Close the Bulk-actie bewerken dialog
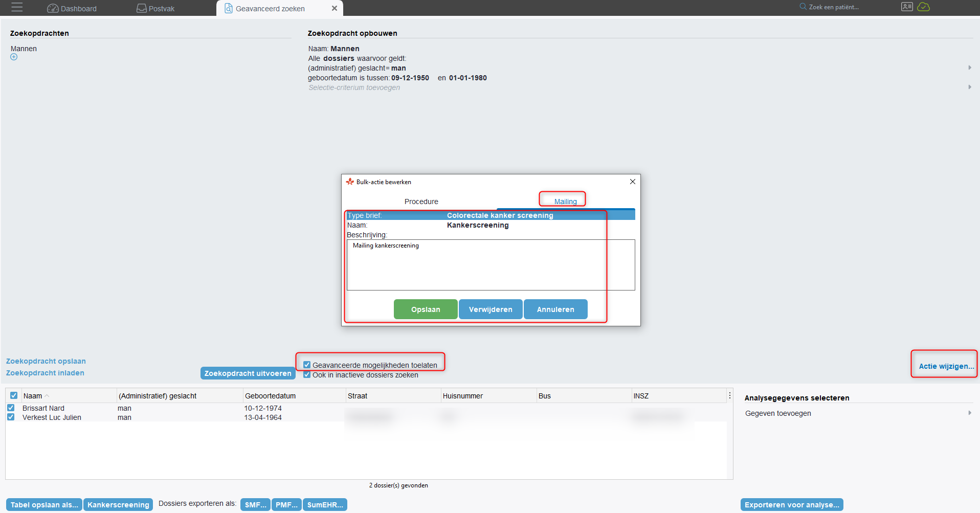The height and width of the screenshot is (513, 980). pos(633,182)
